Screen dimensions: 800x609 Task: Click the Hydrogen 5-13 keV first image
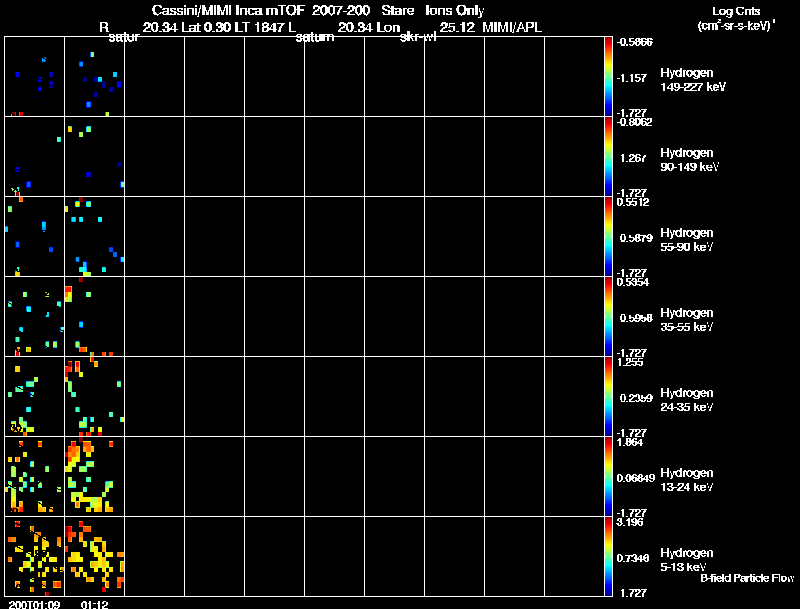point(35,556)
